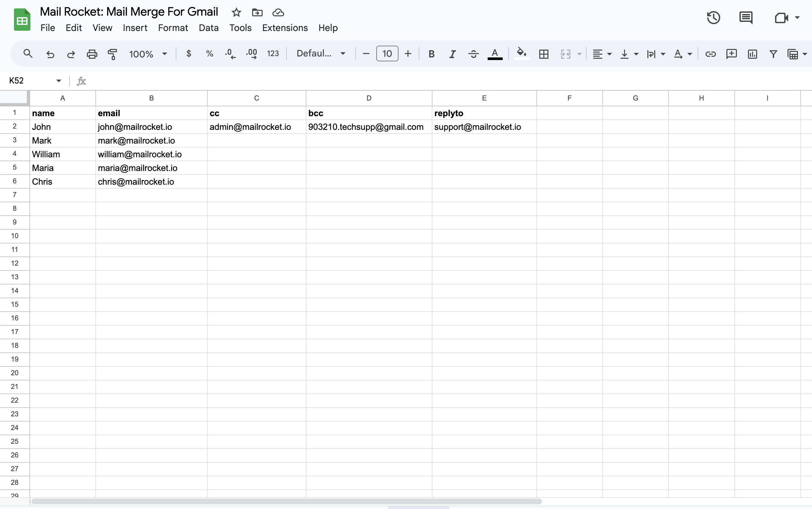Open the Data menu
Image resolution: width=812 pixels, height=509 pixels.
pyautogui.click(x=209, y=28)
